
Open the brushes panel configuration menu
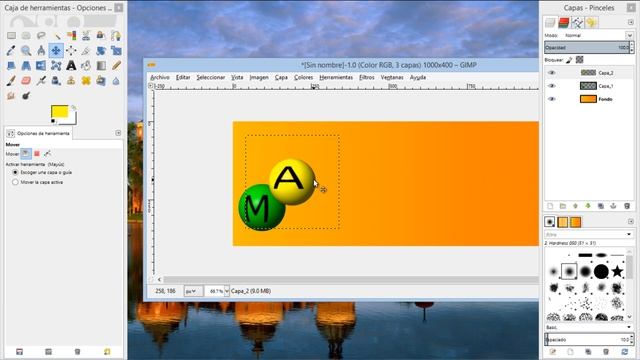631,221
